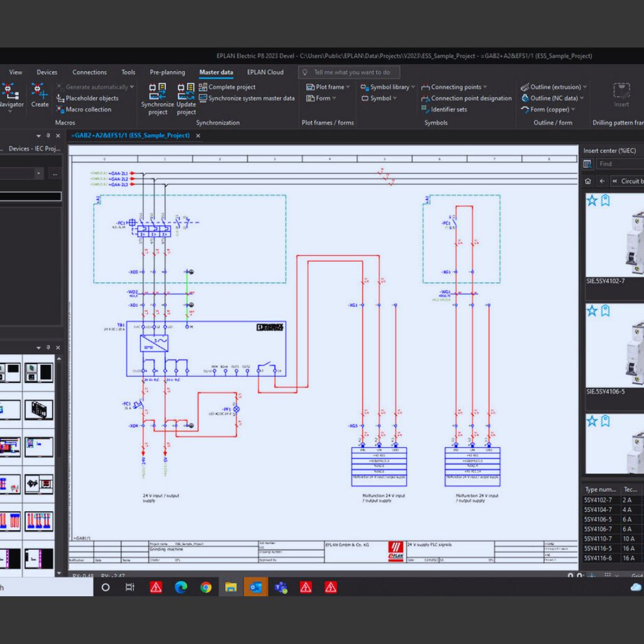Pin the upper left navigator panel
Image resolution: width=644 pixels, height=644 pixels.
48,136
